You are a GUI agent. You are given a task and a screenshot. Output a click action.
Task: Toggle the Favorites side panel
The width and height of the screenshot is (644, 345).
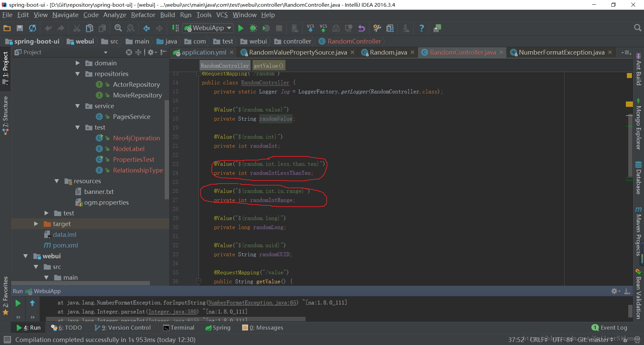click(5, 296)
